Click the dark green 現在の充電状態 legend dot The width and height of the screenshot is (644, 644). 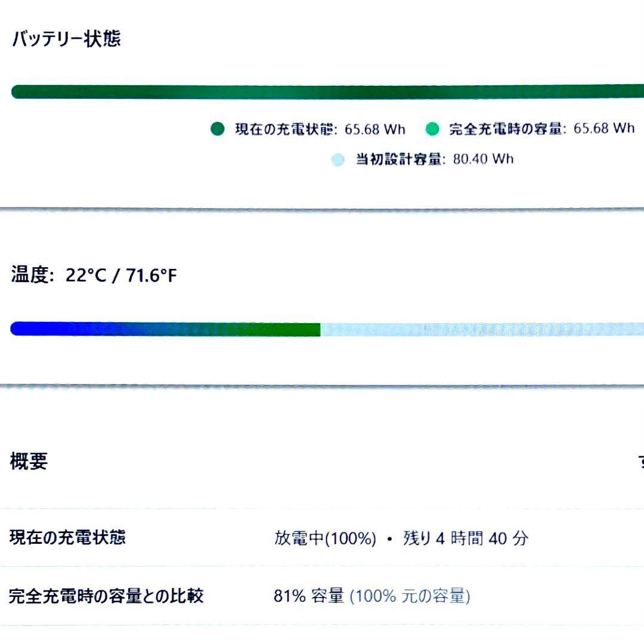pos(218,129)
